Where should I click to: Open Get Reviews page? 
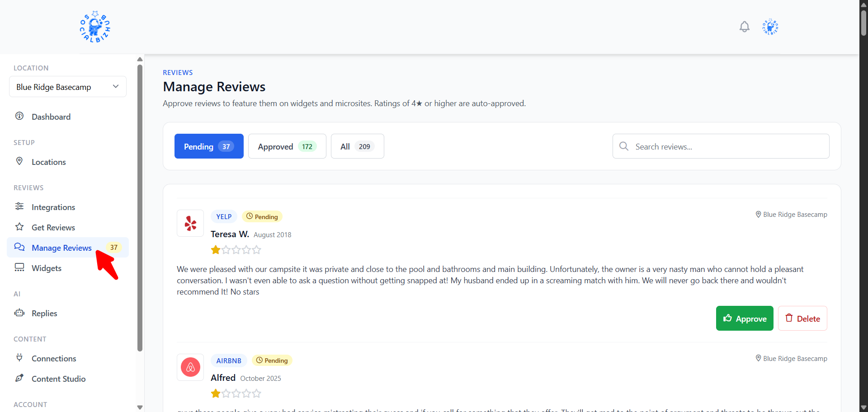point(68,227)
